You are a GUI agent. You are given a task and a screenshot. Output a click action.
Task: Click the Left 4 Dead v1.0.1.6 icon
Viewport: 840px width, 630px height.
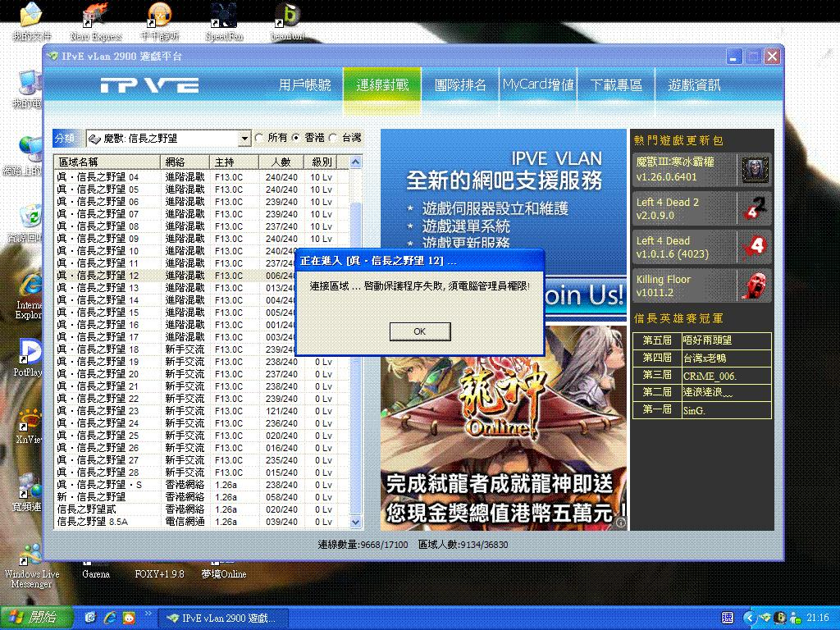tap(756, 247)
